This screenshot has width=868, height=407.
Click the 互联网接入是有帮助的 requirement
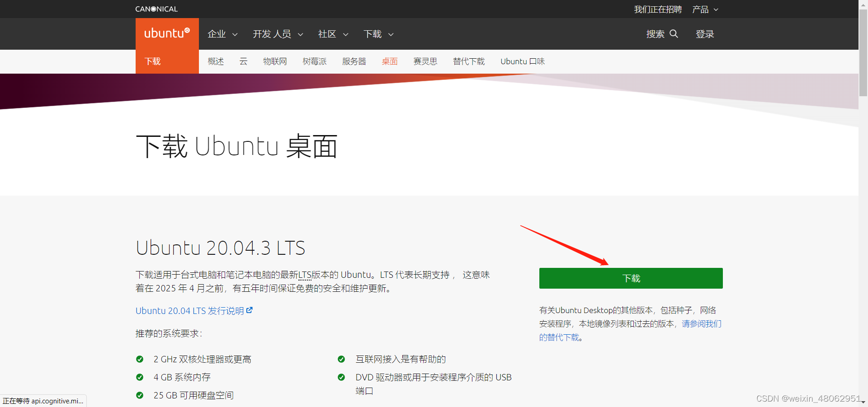(401, 359)
